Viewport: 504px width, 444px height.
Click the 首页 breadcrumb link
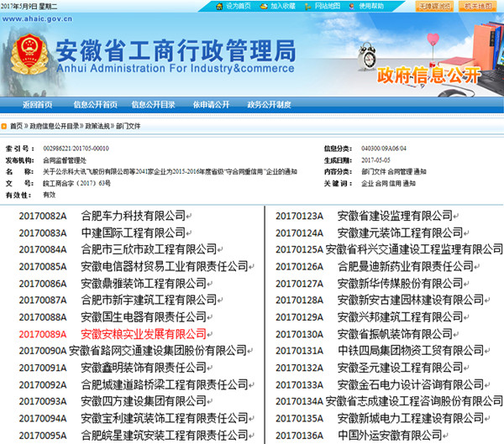point(17,126)
